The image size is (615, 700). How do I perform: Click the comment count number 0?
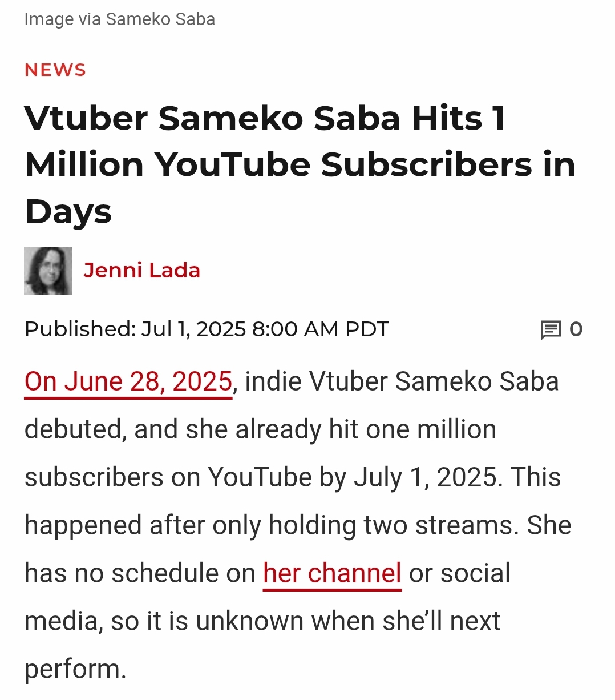pos(576,329)
